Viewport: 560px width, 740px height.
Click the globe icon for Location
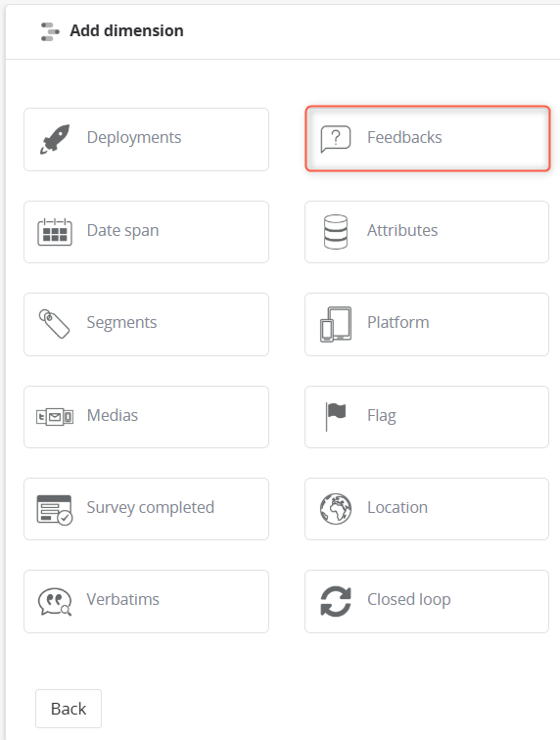(336, 509)
